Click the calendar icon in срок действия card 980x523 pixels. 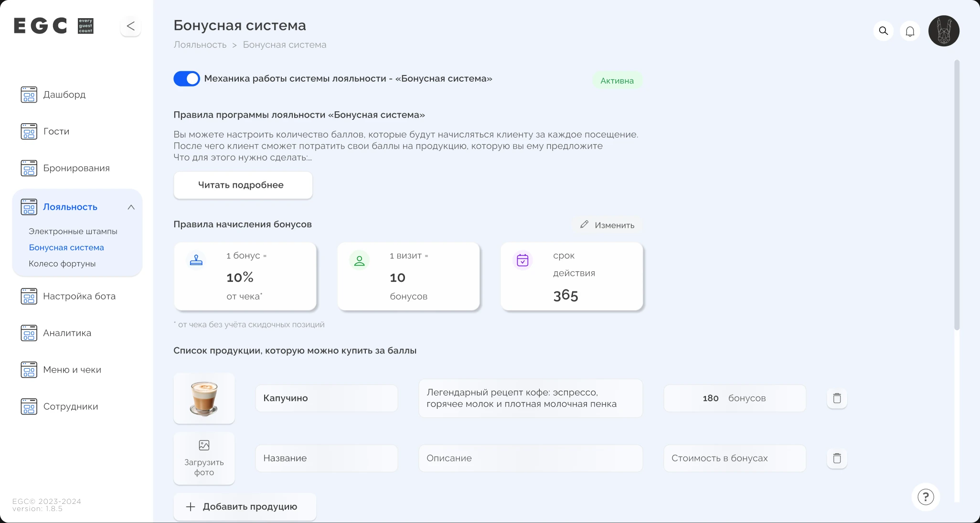click(522, 260)
